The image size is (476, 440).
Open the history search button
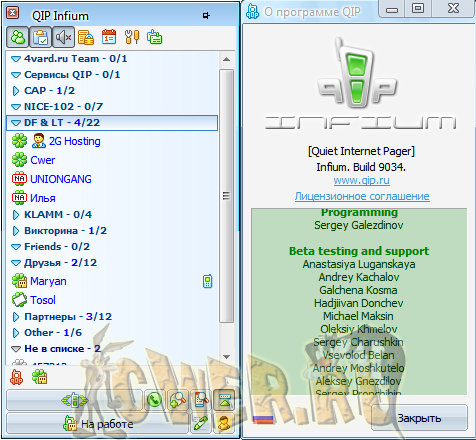pyautogui.click(x=201, y=400)
